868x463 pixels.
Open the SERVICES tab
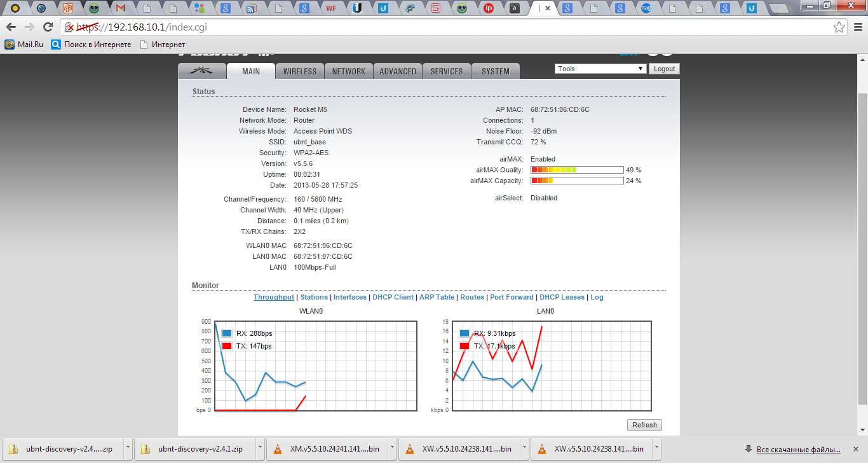pyautogui.click(x=447, y=71)
